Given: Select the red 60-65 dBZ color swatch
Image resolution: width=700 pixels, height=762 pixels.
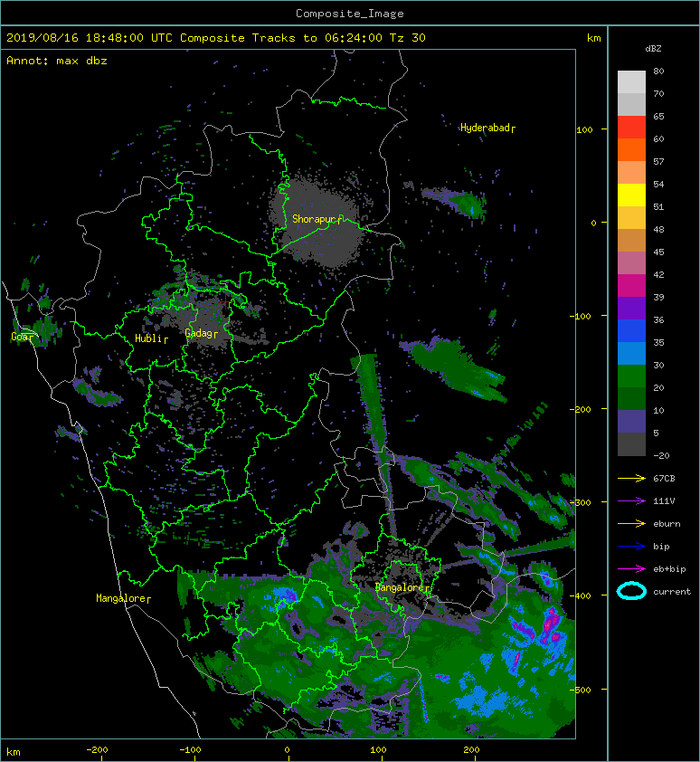Looking at the screenshot, I should tap(631, 128).
